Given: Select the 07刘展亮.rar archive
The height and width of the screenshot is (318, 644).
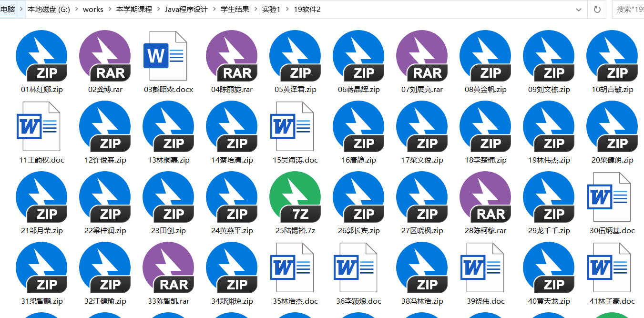Looking at the screenshot, I should 422,56.
